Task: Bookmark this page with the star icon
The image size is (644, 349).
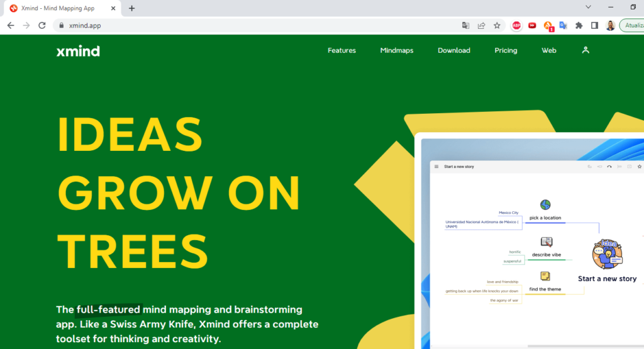Action: 497,25
